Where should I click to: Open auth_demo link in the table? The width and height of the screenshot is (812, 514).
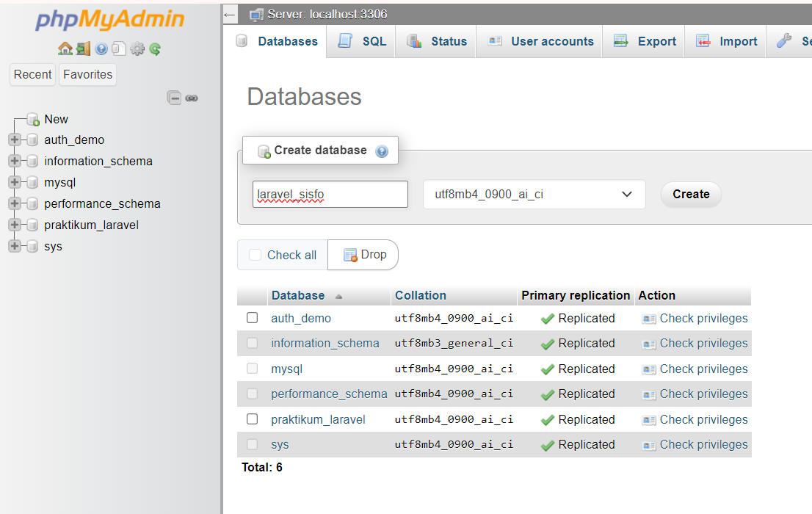point(301,318)
